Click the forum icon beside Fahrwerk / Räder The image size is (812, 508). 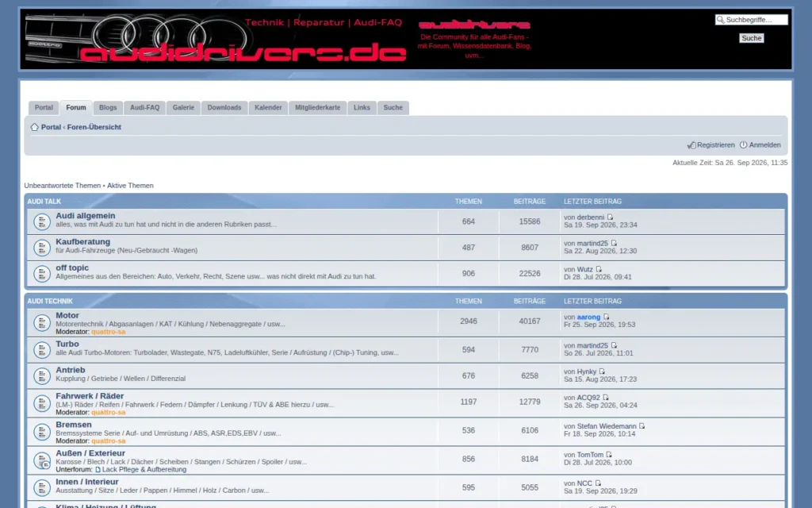pyautogui.click(x=42, y=403)
